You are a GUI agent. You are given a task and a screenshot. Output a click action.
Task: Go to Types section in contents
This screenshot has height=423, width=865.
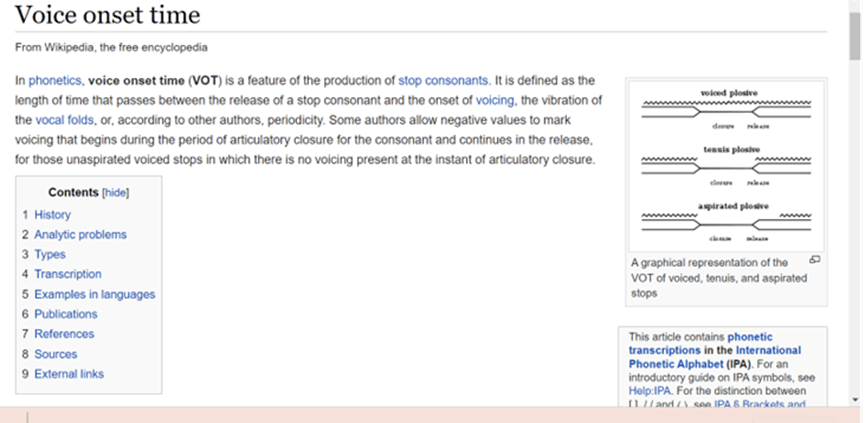click(50, 254)
